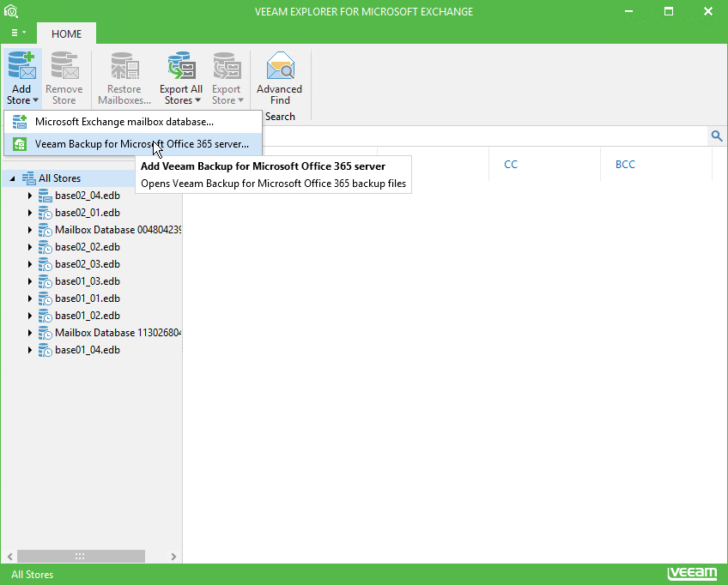Sort by the CC column header
The width and height of the screenshot is (728, 585).
pyautogui.click(x=511, y=165)
